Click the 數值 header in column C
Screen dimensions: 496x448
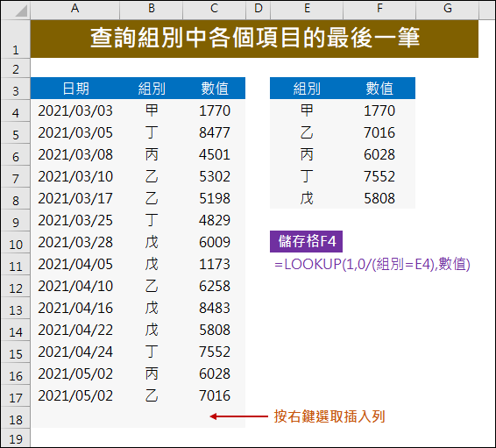coord(214,89)
